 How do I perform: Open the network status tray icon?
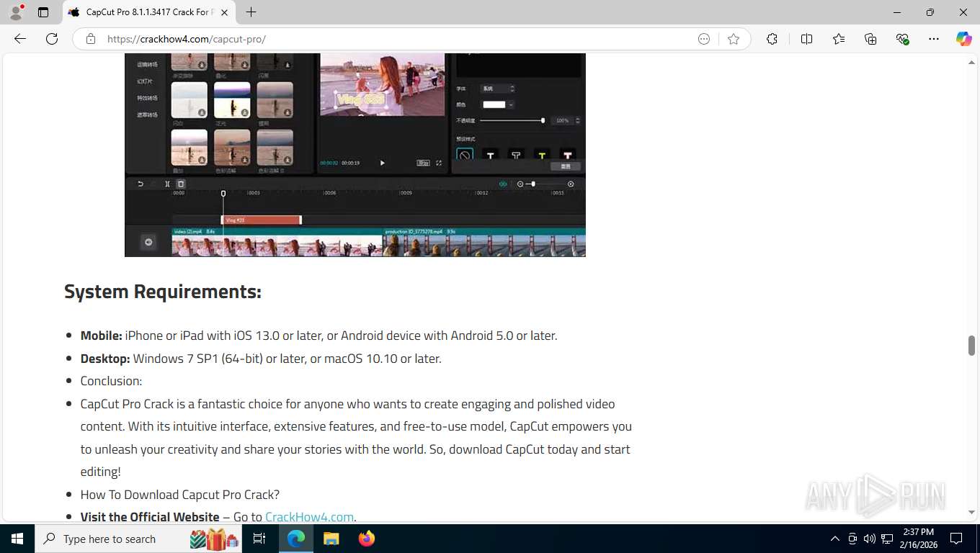[x=887, y=539]
